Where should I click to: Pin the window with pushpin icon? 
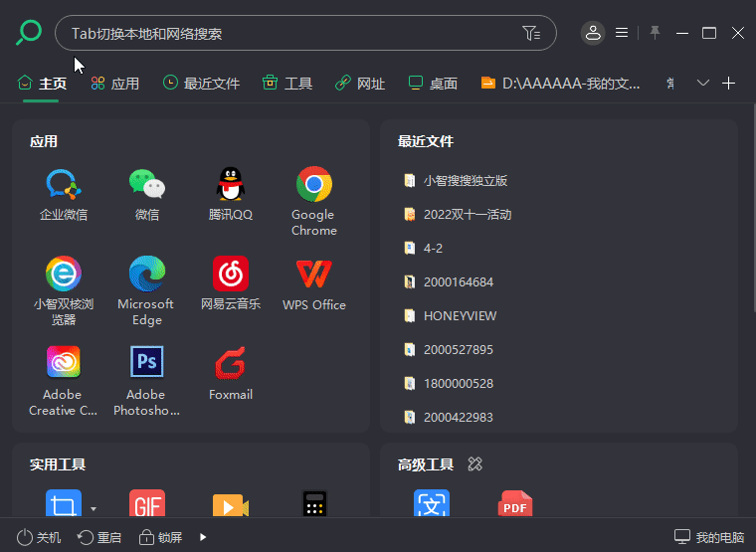pos(655,33)
